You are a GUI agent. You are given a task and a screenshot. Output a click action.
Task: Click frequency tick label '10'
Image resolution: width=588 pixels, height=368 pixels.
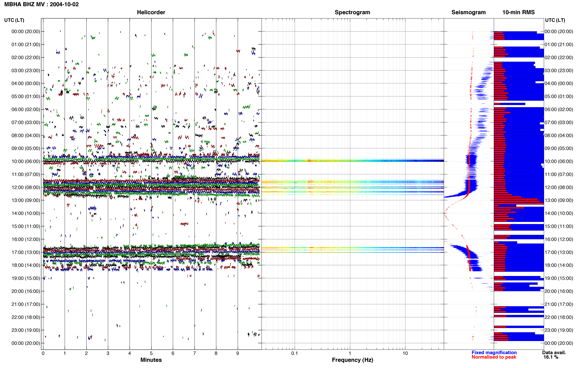(x=405, y=353)
